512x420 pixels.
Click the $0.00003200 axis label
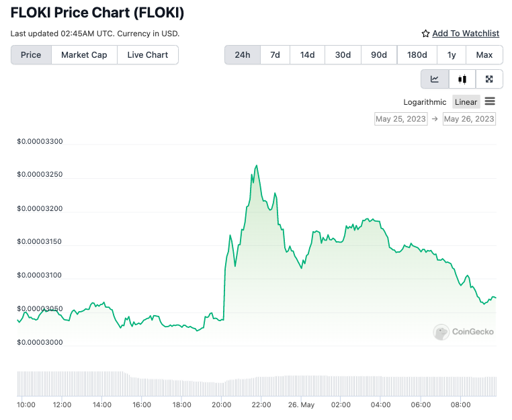coord(40,208)
